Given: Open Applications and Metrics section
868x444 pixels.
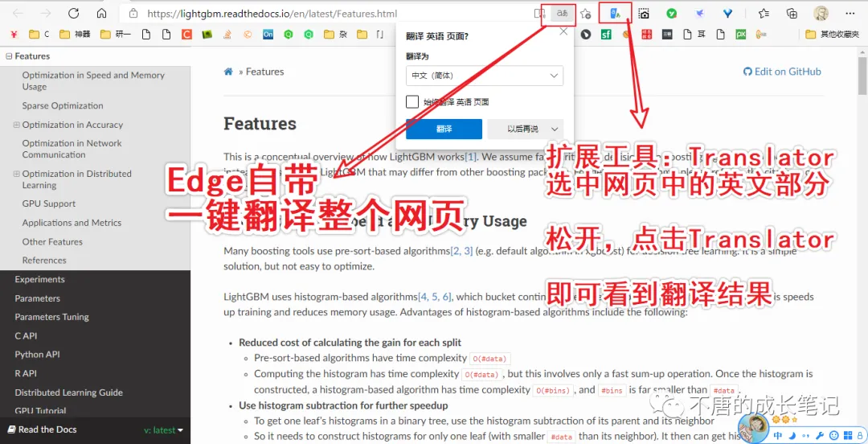Looking at the screenshot, I should (x=72, y=223).
